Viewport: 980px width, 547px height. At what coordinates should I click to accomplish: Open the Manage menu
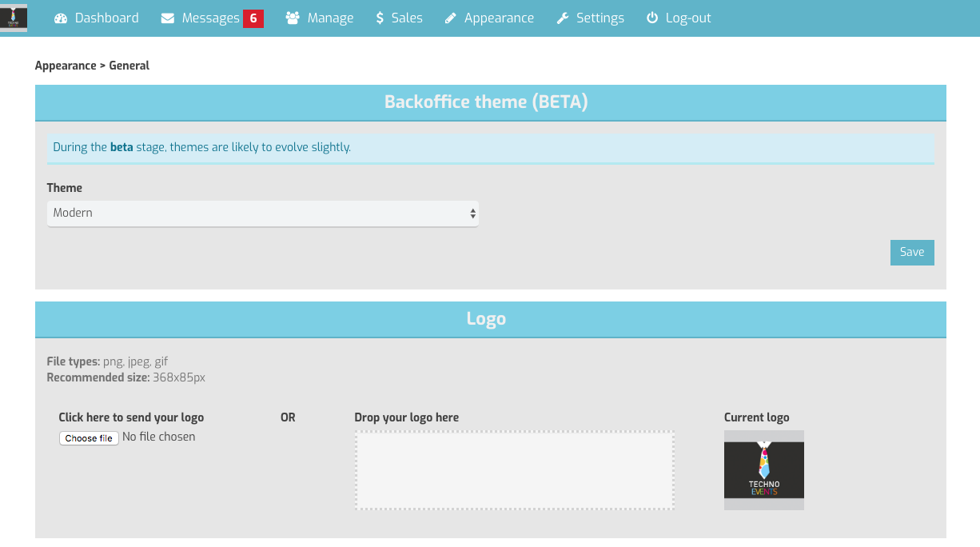(x=330, y=18)
